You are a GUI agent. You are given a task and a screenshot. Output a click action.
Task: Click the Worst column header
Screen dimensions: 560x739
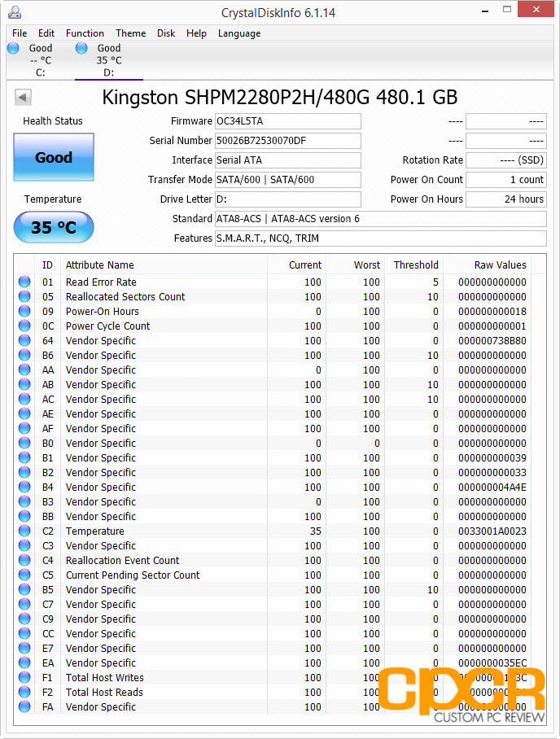356,265
